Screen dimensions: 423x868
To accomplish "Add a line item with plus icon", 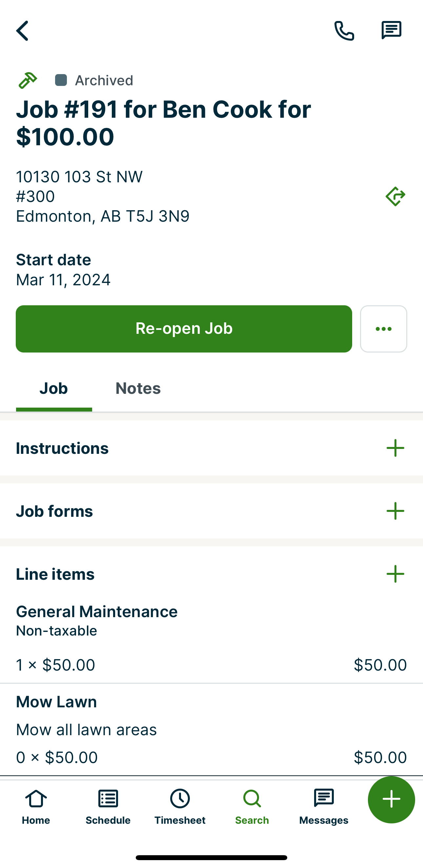I will tap(395, 574).
